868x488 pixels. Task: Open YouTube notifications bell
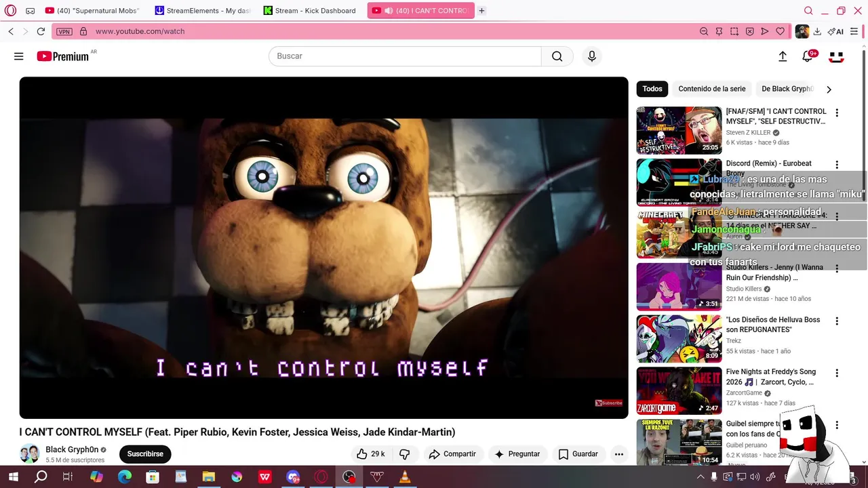pos(808,56)
